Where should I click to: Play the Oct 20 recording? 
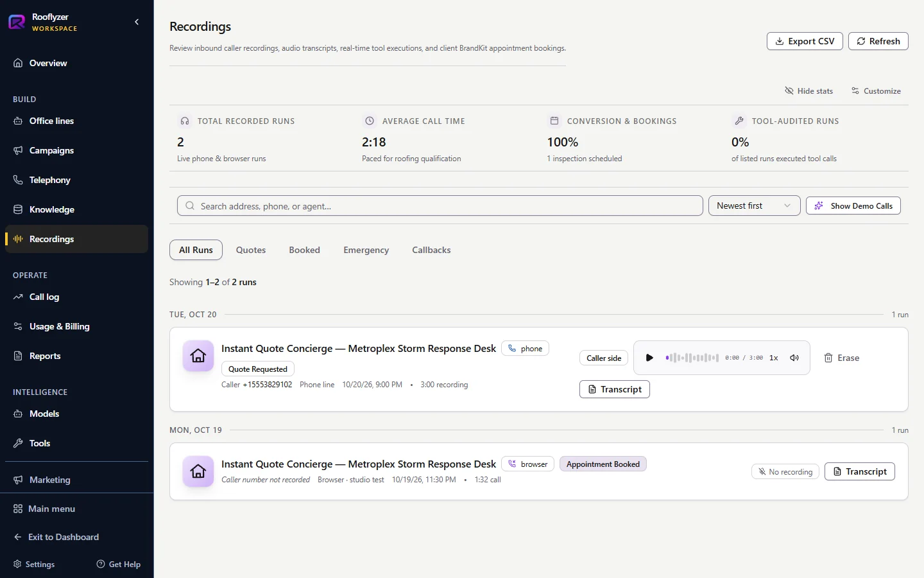(x=649, y=358)
